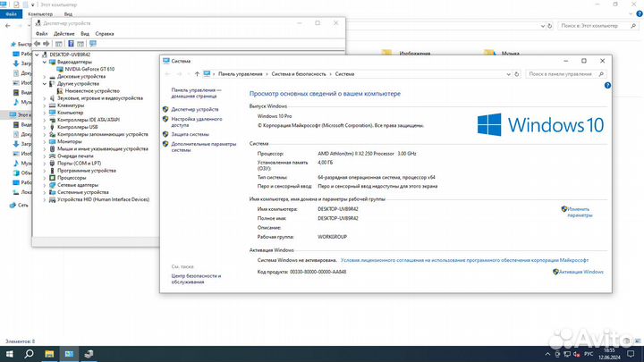Image resolution: width=644 pixels, height=362 pixels.
Task: Expand Контроллеры USB category
Action: click(x=45, y=127)
